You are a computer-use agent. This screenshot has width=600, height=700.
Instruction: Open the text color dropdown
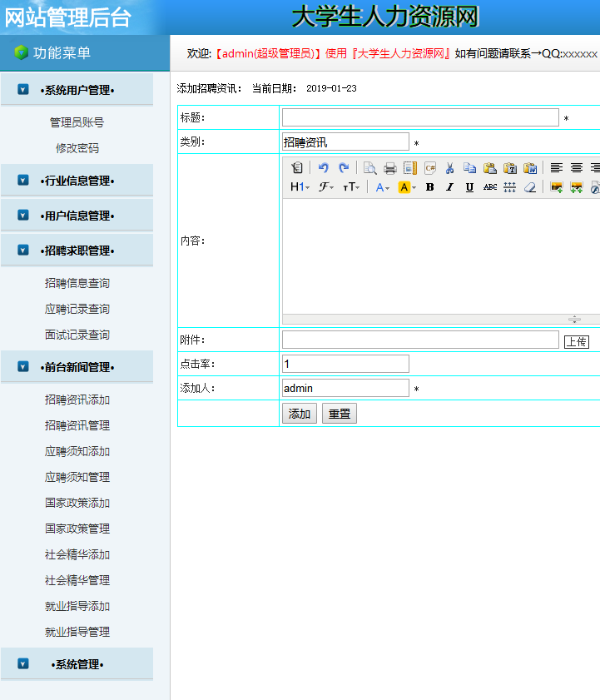(383, 187)
